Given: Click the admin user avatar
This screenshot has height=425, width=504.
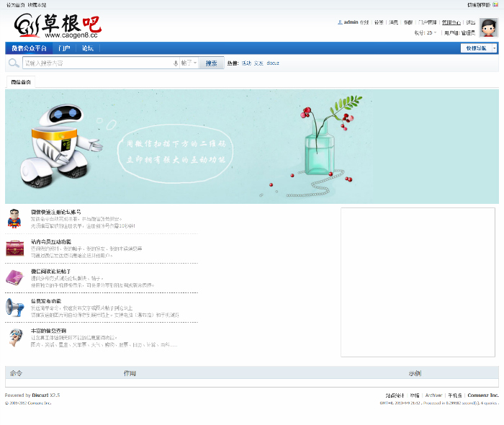Looking at the screenshot, I should 488,28.
